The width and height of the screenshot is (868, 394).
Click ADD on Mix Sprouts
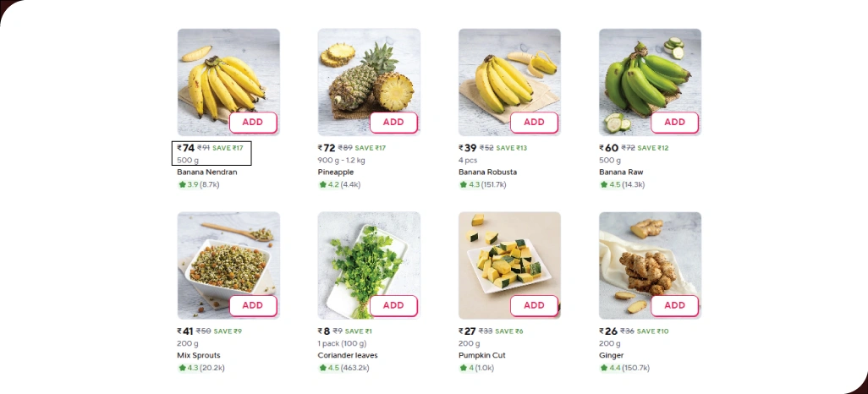pyautogui.click(x=252, y=305)
